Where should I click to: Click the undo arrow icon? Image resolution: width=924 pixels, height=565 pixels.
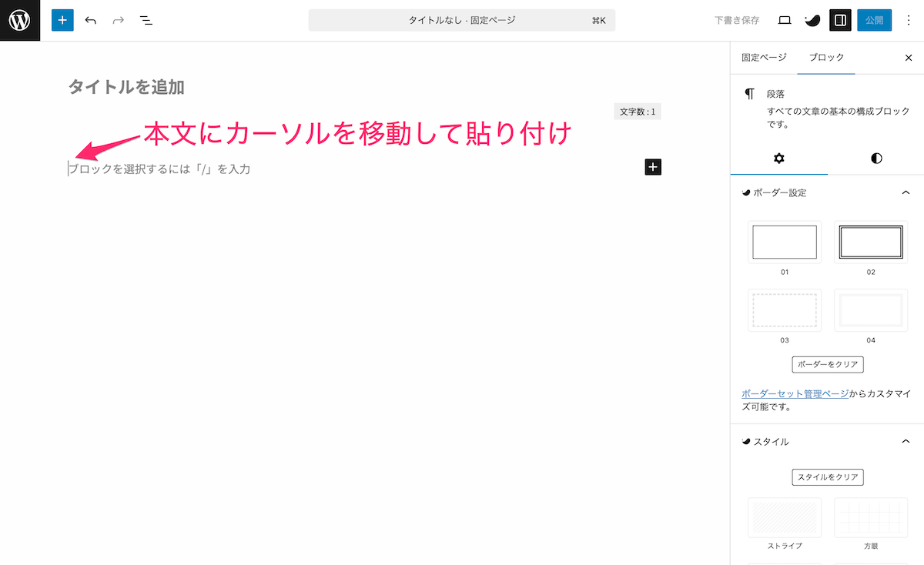(x=91, y=20)
